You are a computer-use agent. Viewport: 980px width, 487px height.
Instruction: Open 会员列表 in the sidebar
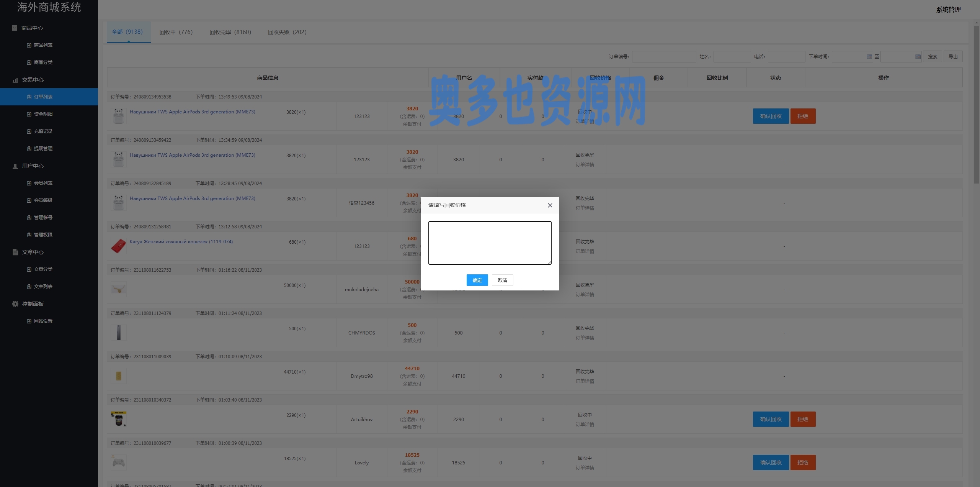coord(43,183)
